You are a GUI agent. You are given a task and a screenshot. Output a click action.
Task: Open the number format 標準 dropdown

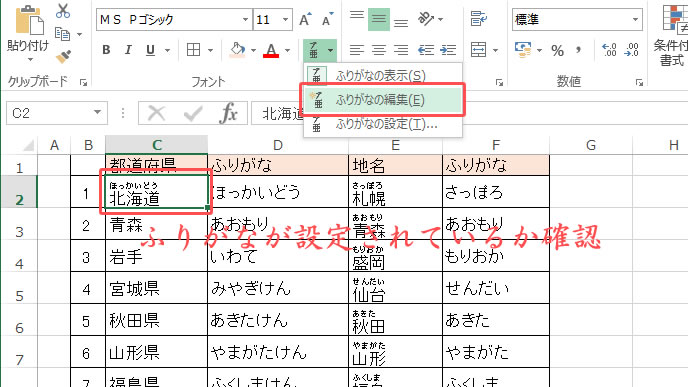[635, 20]
